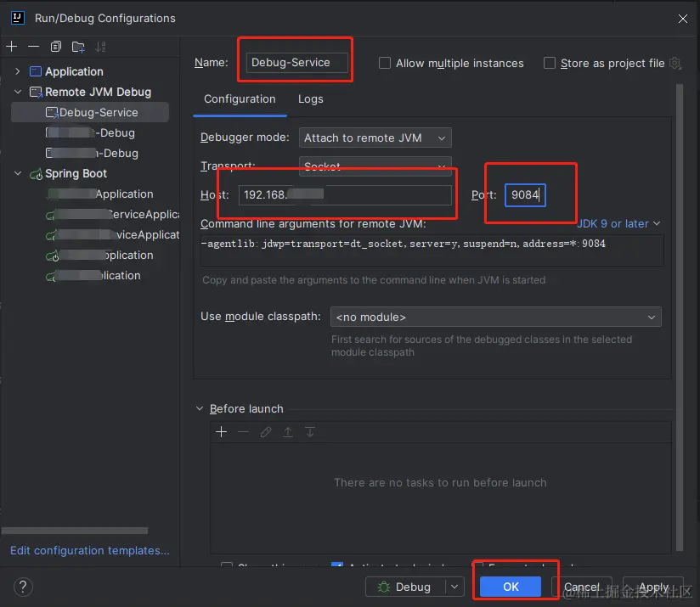The width and height of the screenshot is (700, 607).
Task: Click the Host input field
Action: [x=345, y=195]
